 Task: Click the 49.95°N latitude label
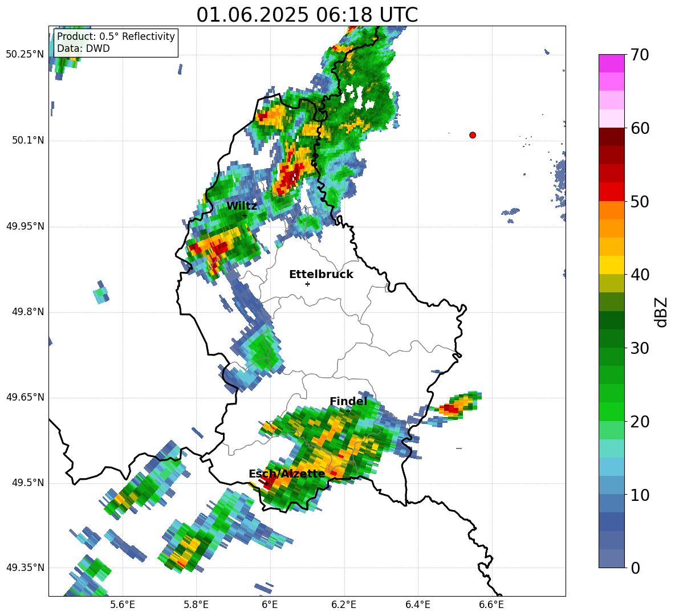click(x=25, y=226)
